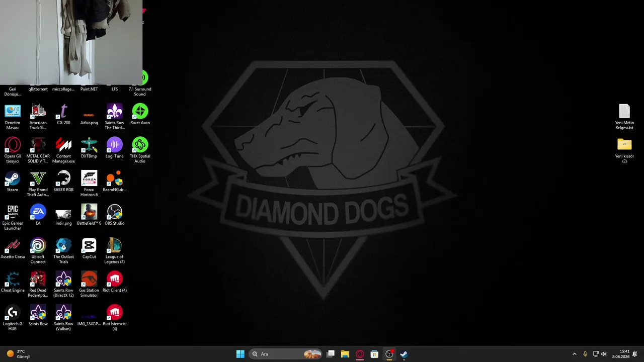The width and height of the screenshot is (644, 362).
Task: Open Microsoft Store from the taskbar
Action: pyautogui.click(x=374, y=354)
